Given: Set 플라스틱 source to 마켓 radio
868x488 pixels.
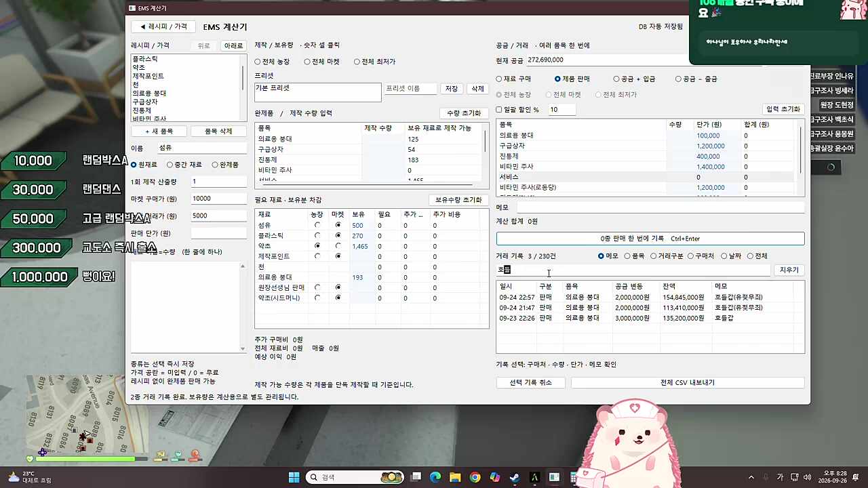Looking at the screenshot, I should pyautogui.click(x=338, y=235).
